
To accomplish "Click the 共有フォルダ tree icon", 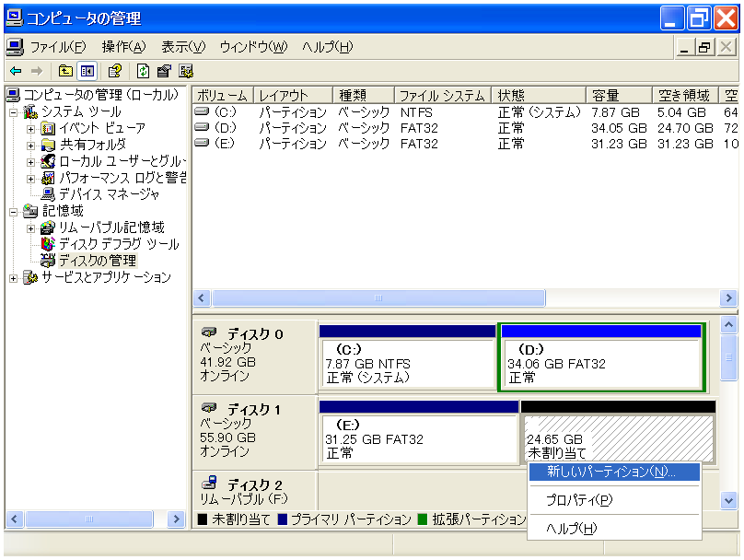I will click(x=48, y=145).
